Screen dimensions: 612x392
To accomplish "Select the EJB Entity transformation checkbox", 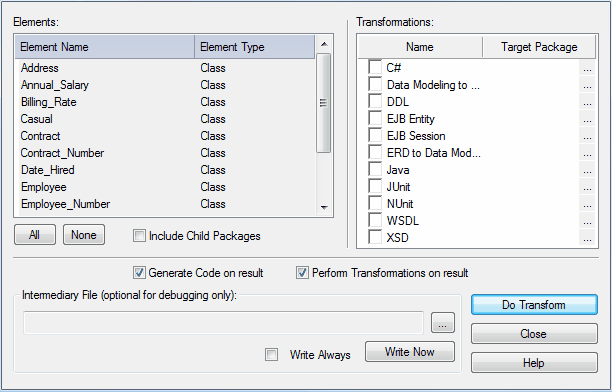I will [375, 118].
